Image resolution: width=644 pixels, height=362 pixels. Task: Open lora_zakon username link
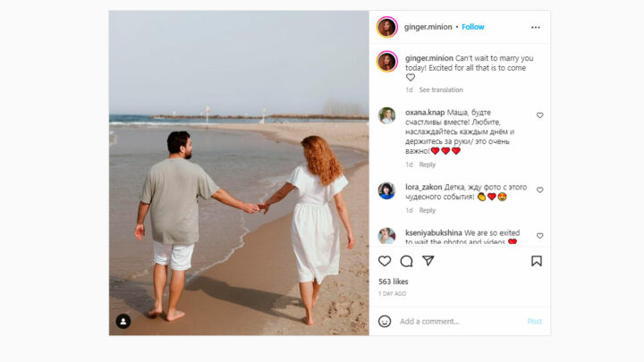423,187
